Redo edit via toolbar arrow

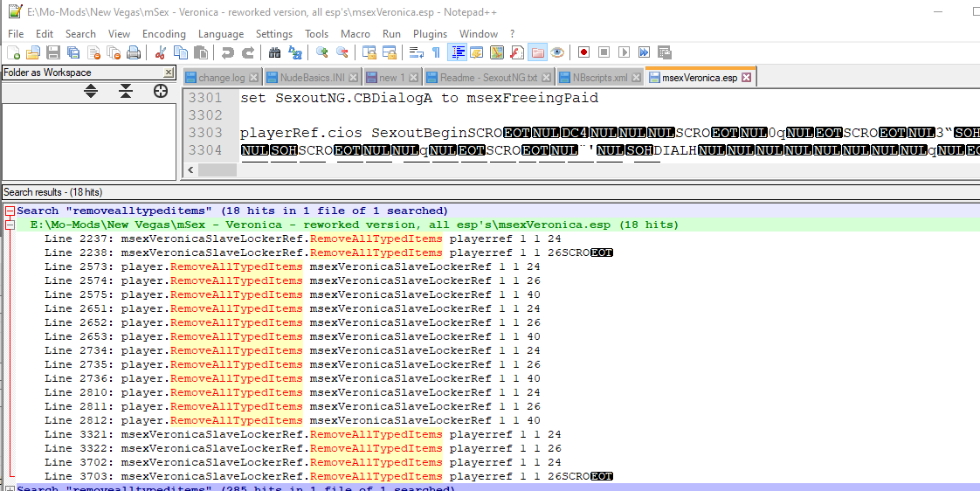(248, 52)
